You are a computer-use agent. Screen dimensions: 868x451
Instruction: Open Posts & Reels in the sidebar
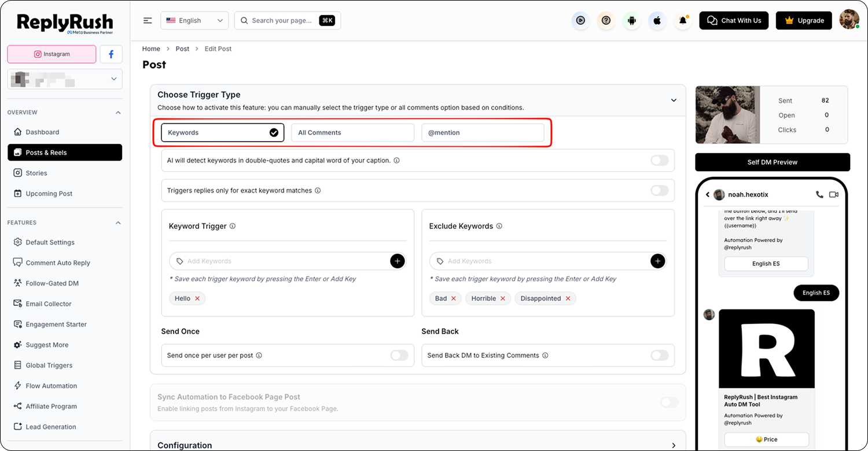pos(65,153)
